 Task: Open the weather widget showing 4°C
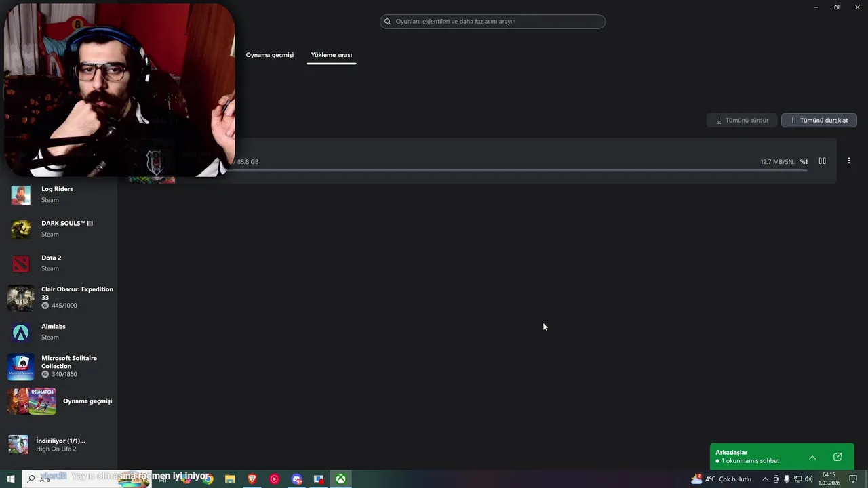click(x=721, y=479)
